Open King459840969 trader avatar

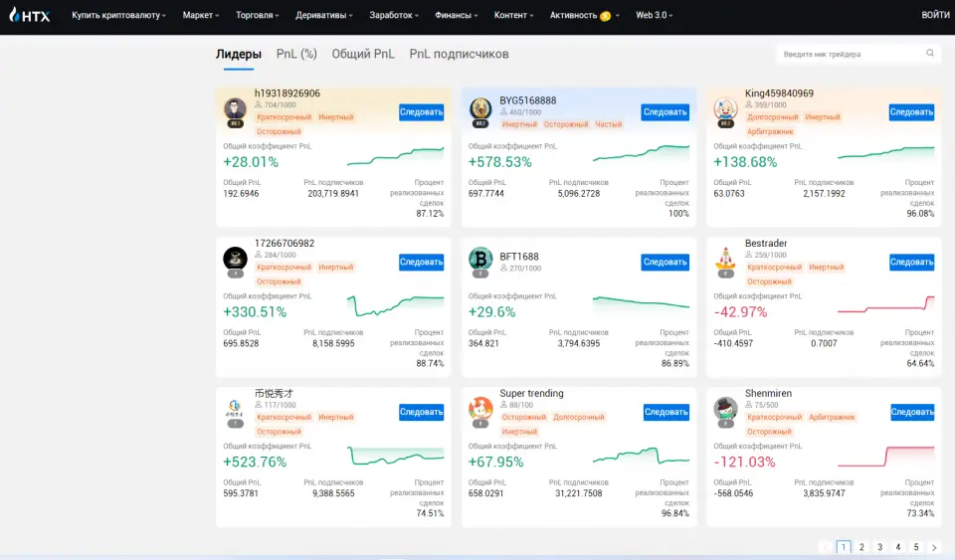(x=725, y=109)
